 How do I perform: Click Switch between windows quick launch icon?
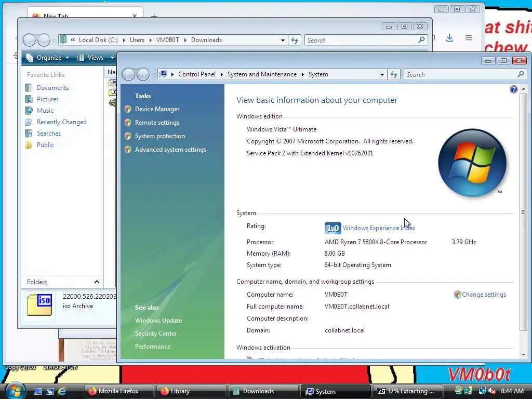point(50,391)
